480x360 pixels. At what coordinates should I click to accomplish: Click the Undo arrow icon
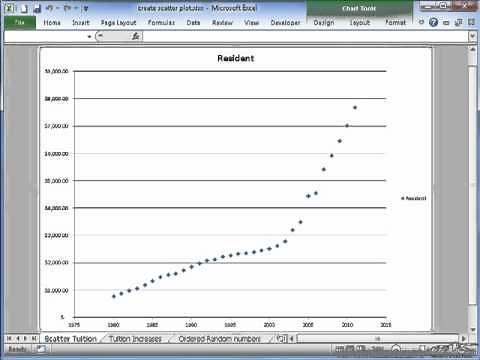click(x=49, y=8)
